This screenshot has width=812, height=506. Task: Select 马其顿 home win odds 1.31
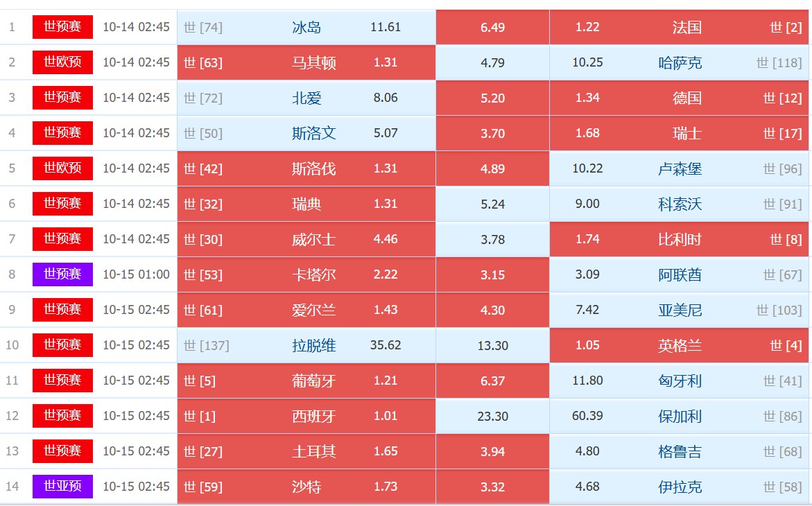tap(386, 62)
